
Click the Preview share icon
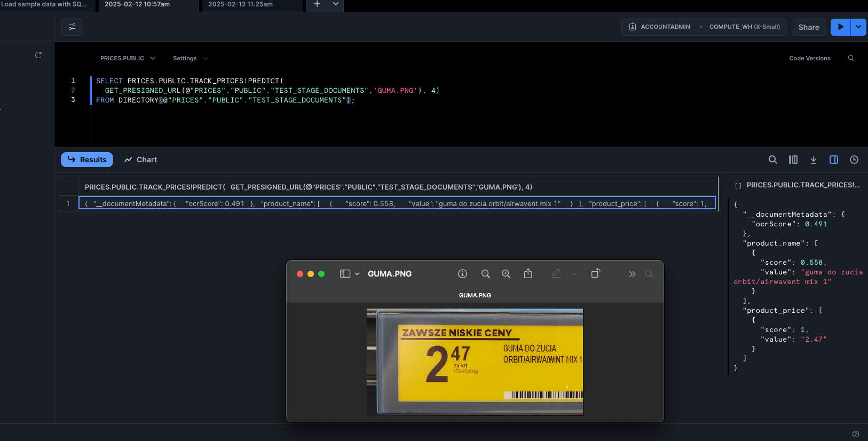(x=528, y=273)
